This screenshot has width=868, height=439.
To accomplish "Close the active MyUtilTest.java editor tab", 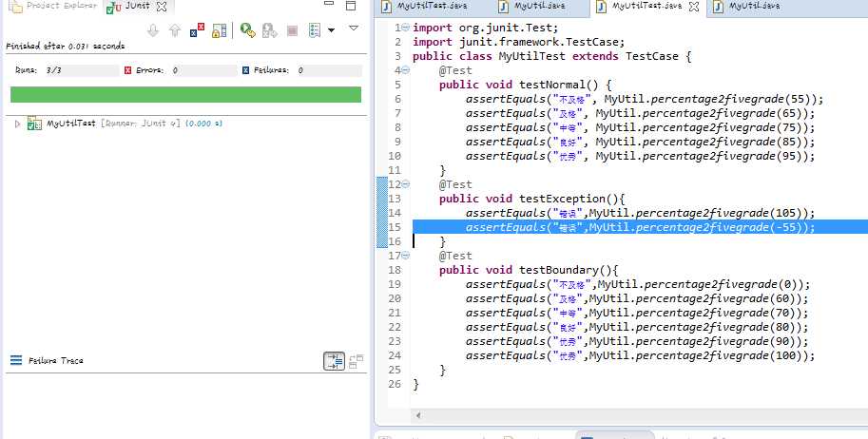I will pos(694,7).
